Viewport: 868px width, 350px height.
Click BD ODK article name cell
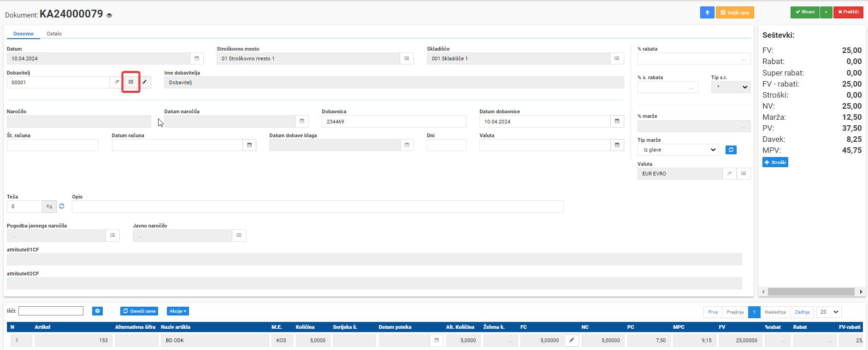[215, 340]
